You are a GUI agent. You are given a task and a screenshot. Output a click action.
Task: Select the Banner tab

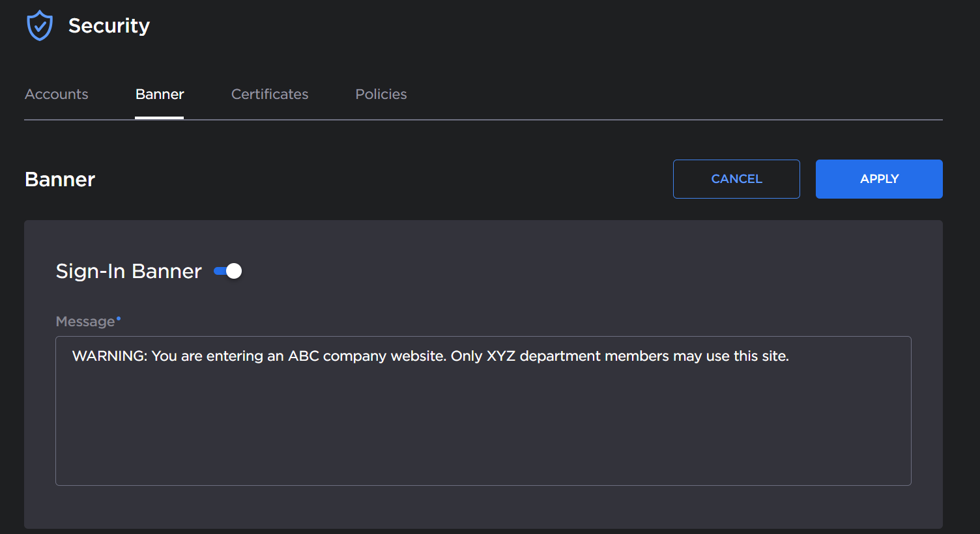160,94
